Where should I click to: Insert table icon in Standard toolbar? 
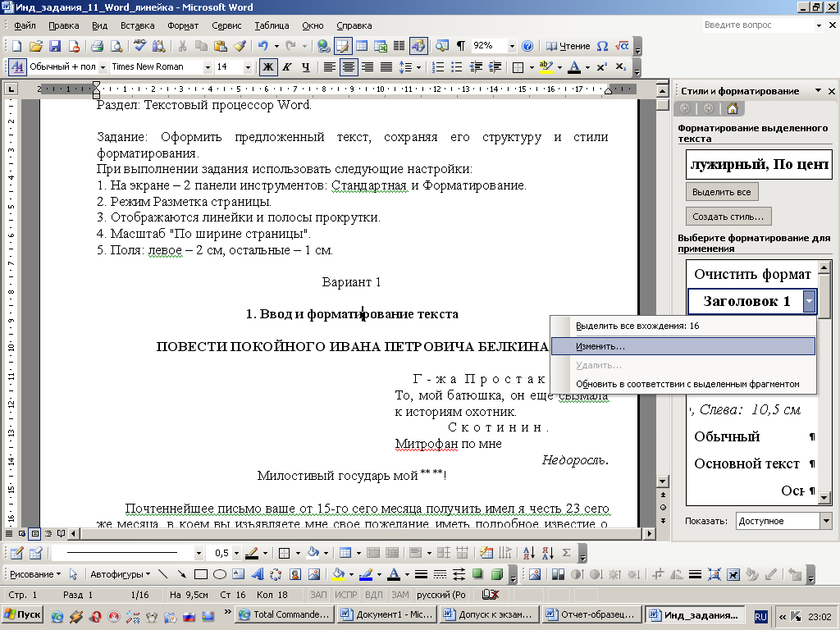click(x=362, y=46)
